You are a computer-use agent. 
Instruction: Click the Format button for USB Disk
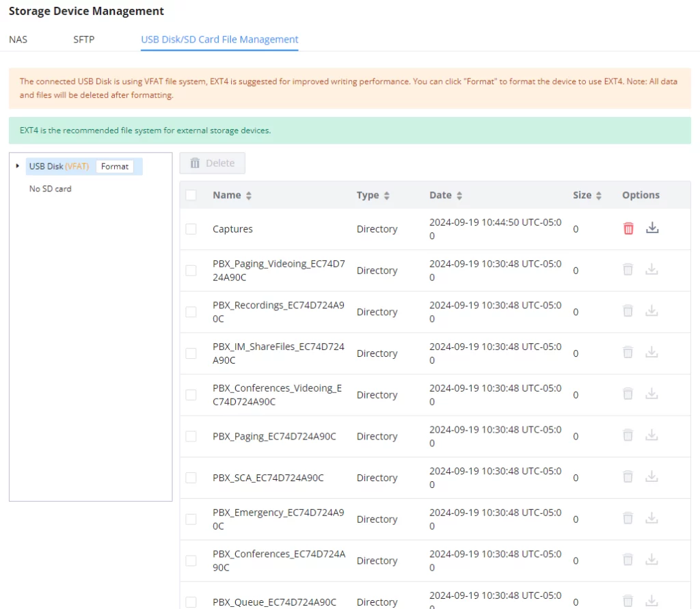point(115,167)
